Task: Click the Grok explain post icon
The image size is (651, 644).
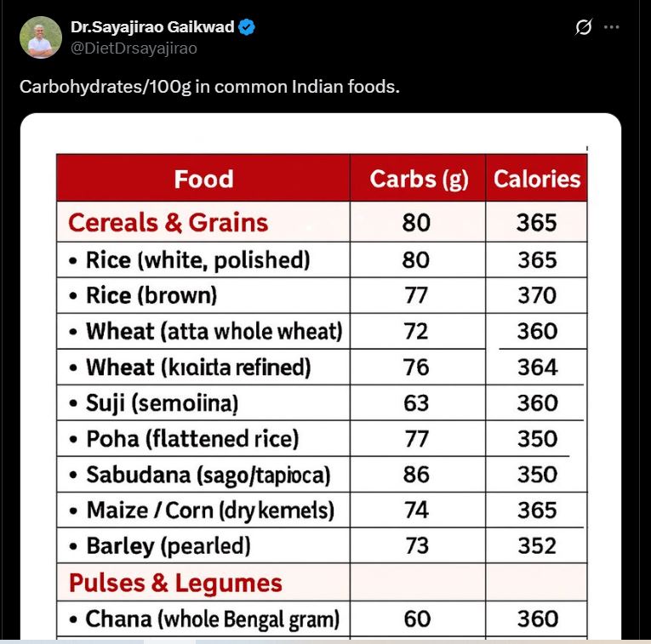Action: pos(583,27)
